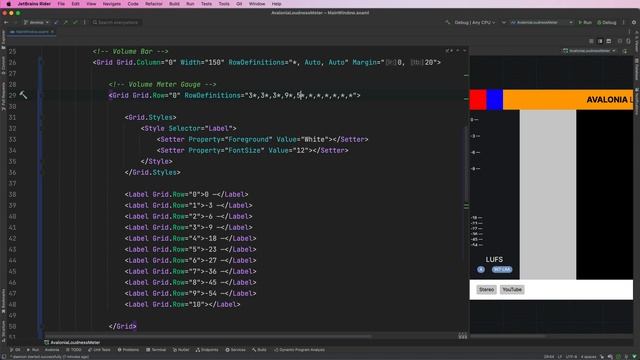This screenshot has height=360, width=640.
Task: Click the closing </Grid> tag on line 50
Action: tap(122, 326)
